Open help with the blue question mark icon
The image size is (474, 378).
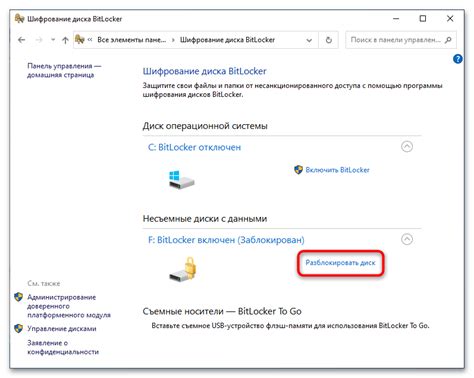pyautogui.click(x=458, y=59)
